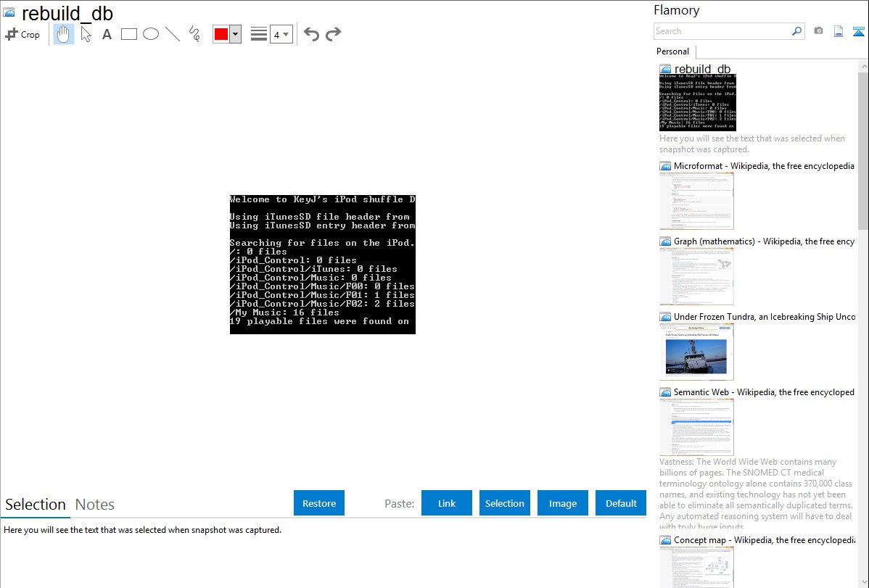The image size is (869, 588).
Task: Choose the arrow pointer tool
Action: click(86, 34)
